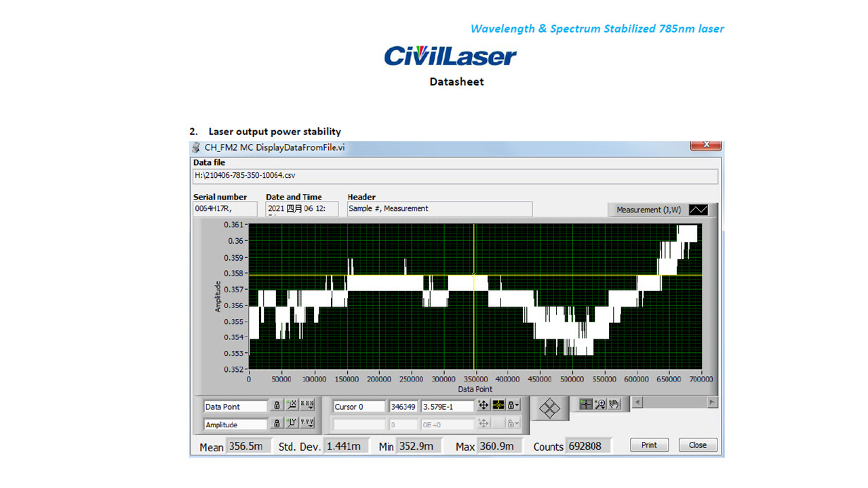Click the Cursor 0 movement crosshair icon
This screenshot has width=868, height=488.
tap(484, 406)
